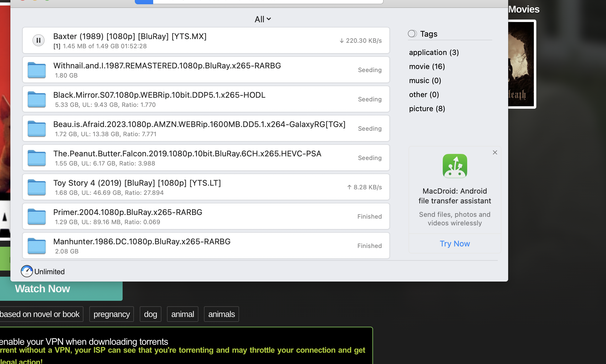Toggle the movie (16) tag filter

point(427,66)
